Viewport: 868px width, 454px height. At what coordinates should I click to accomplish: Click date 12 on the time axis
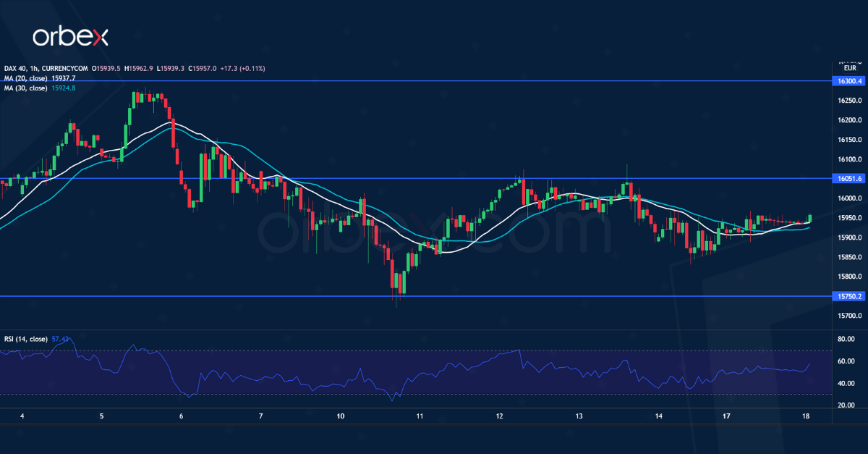[499, 416]
